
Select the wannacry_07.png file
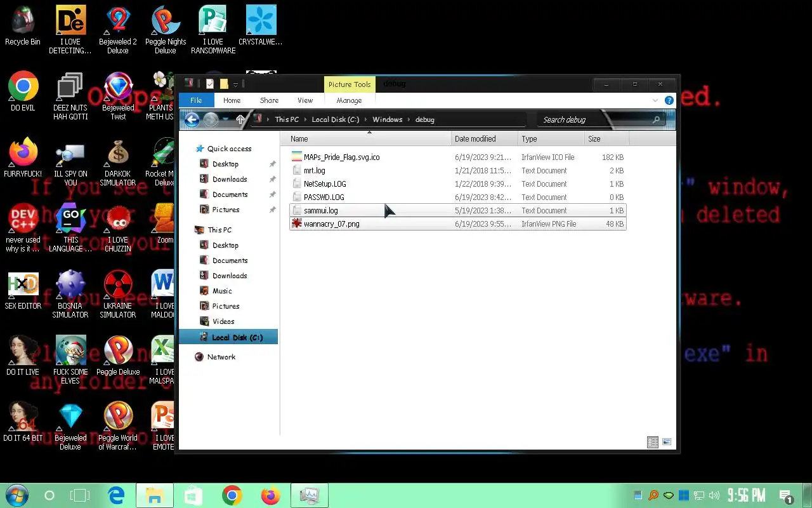457,224
